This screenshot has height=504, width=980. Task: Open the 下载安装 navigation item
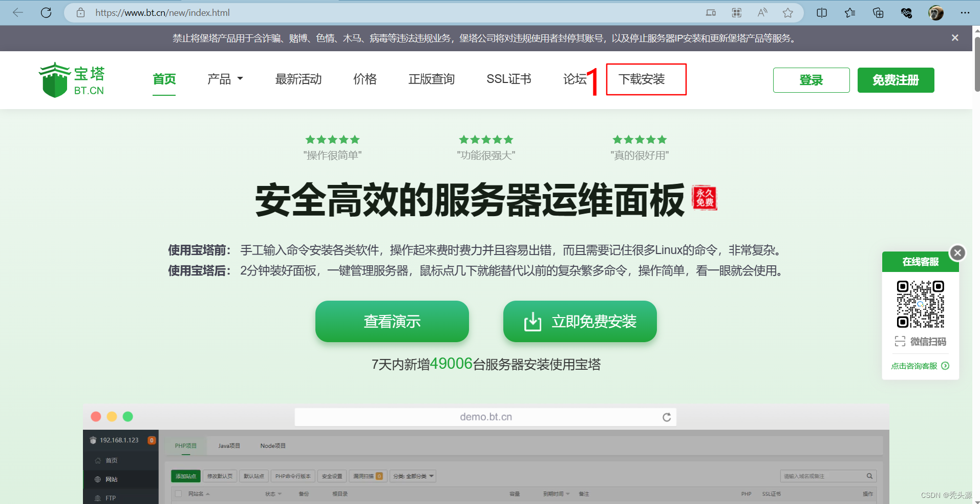tap(642, 79)
